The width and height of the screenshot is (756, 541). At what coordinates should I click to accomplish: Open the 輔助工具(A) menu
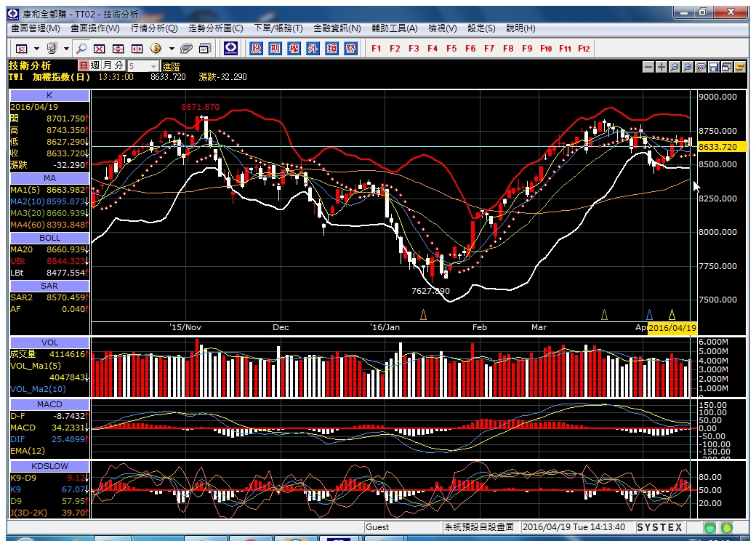(395, 28)
